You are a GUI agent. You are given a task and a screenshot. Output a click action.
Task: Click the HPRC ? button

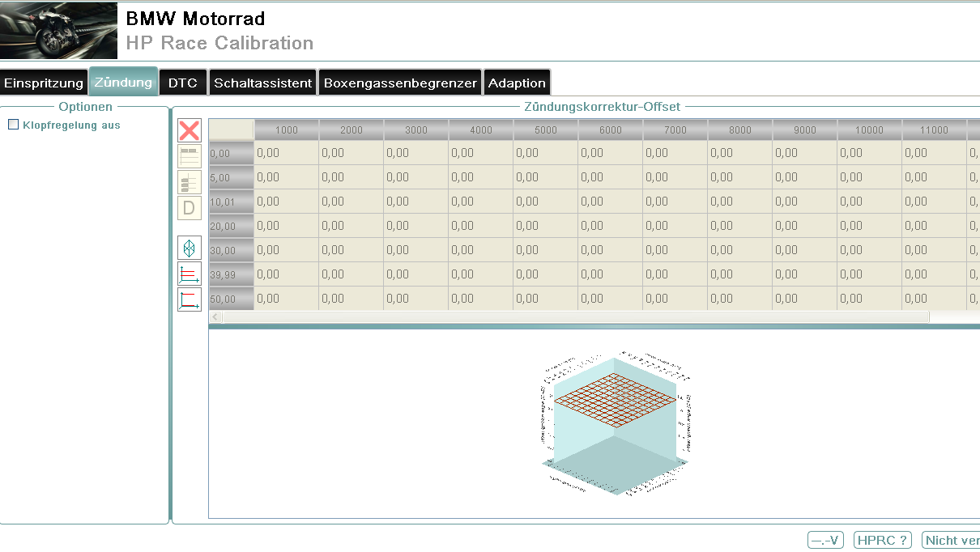click(882, 541)
